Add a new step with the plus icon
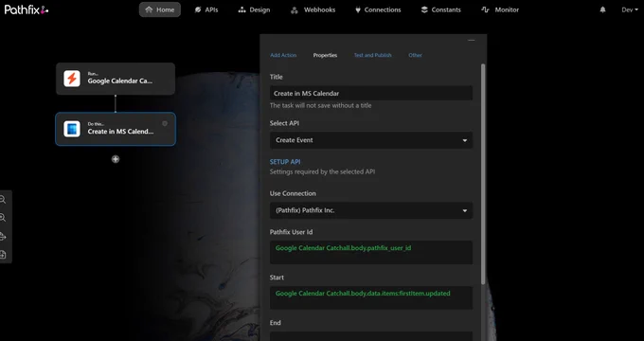The height and width of the screenshot is (341, 644). (x=116, y=159)
